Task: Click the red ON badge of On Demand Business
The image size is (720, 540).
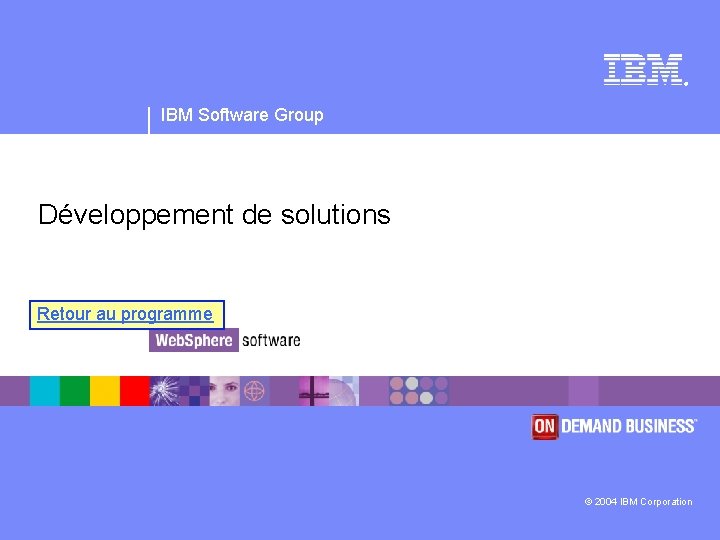Action: 545,427
